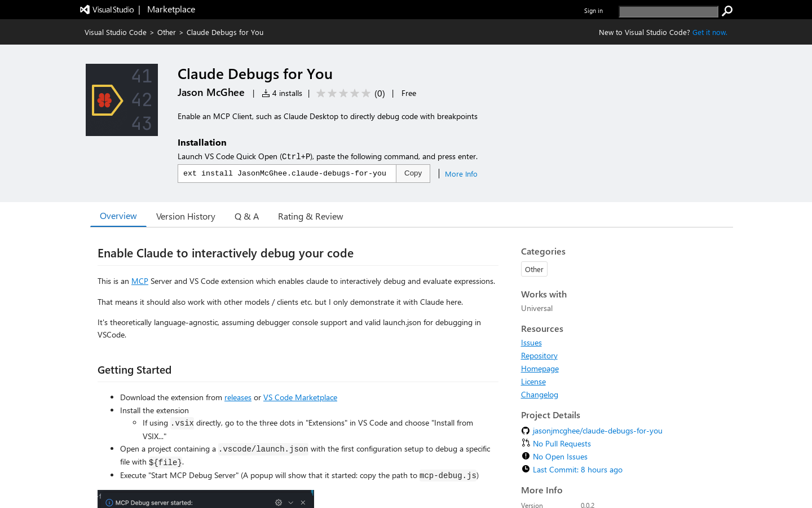Open the Homepage resource link
Viewport: 812px width, 508px height.
(x=540, y=369)
